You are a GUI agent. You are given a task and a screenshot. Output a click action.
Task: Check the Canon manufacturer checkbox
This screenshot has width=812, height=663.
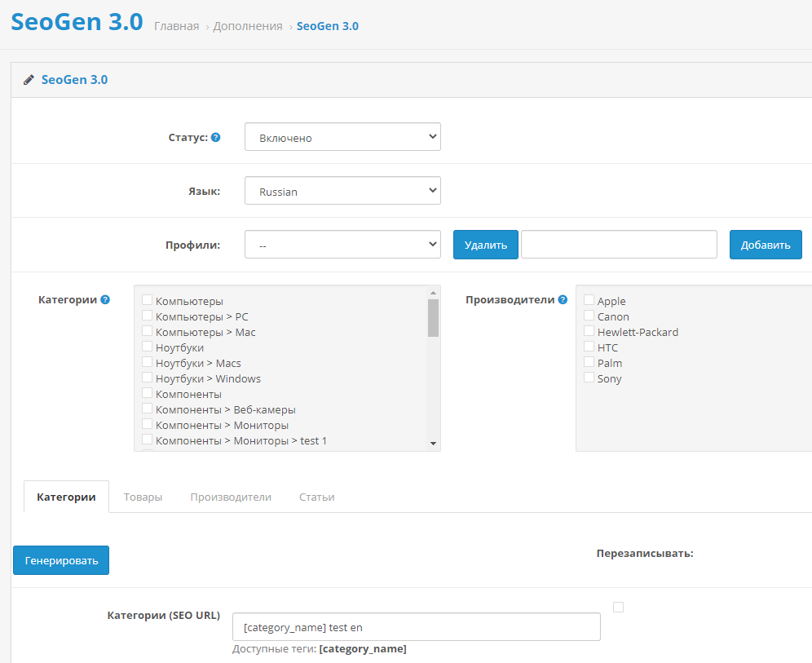589,316
